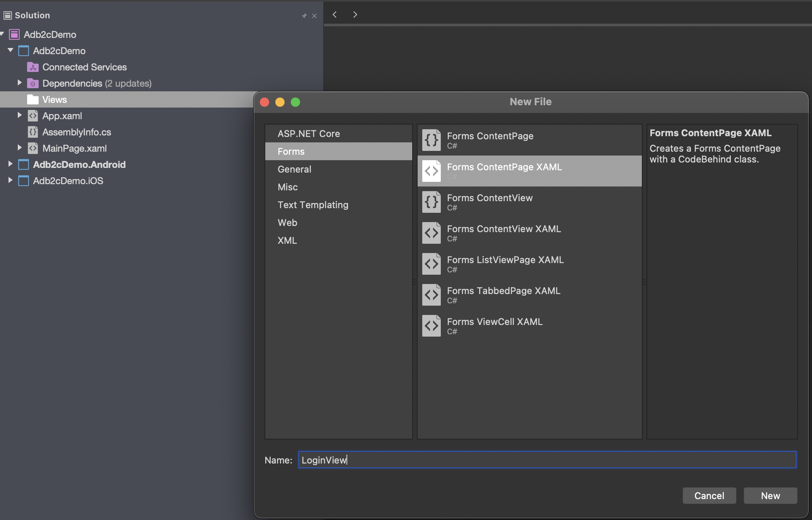Close the Solution pad

click(314, 16)
